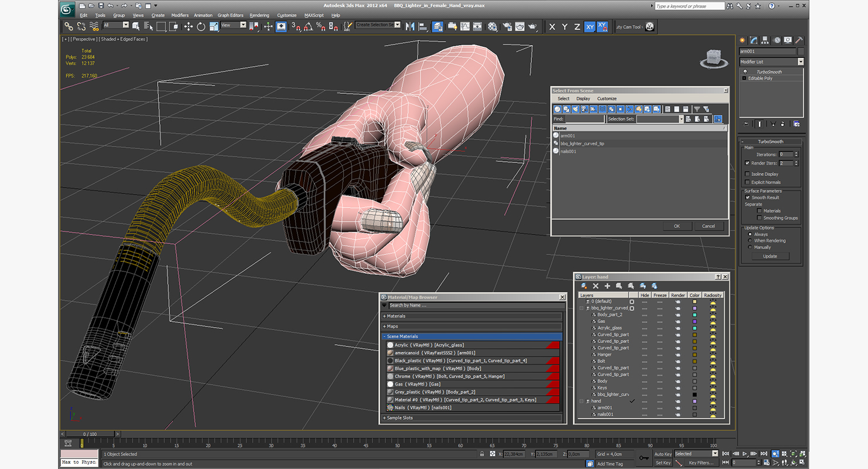The height and width of the screenshot is (469, 868).
Task: Open the Curve Editor from toolbar
Action: pos(465,26)
